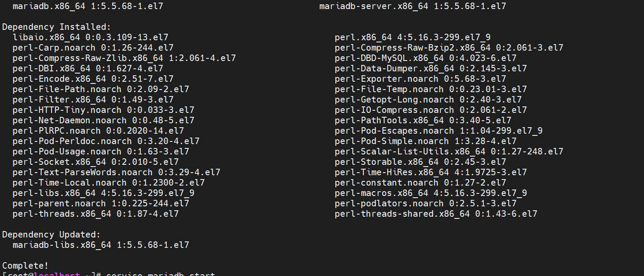Viewport: 644px width, 276px height.
Task: Click the perl-HTTP-Tiny.noarch entry
Action: pos(103,110)
